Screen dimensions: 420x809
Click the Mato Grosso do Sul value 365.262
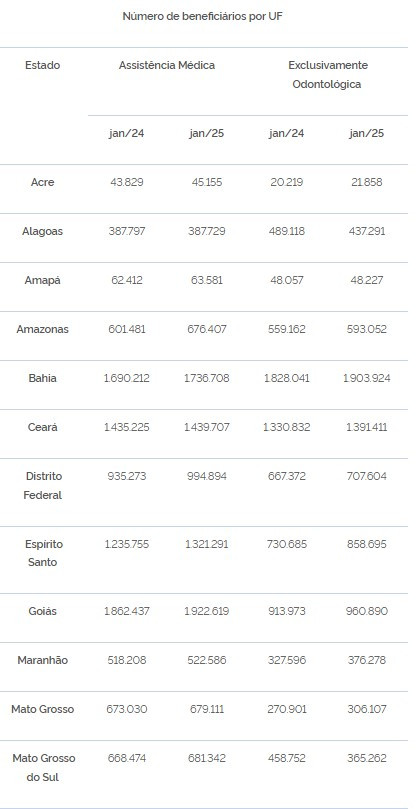tap(366, 759)
